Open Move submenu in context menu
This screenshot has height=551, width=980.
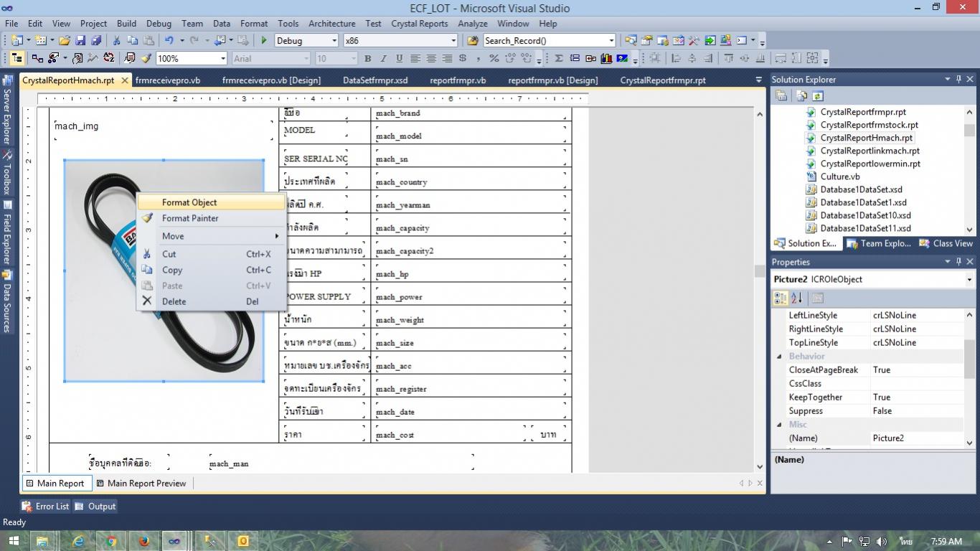(211, 236)
